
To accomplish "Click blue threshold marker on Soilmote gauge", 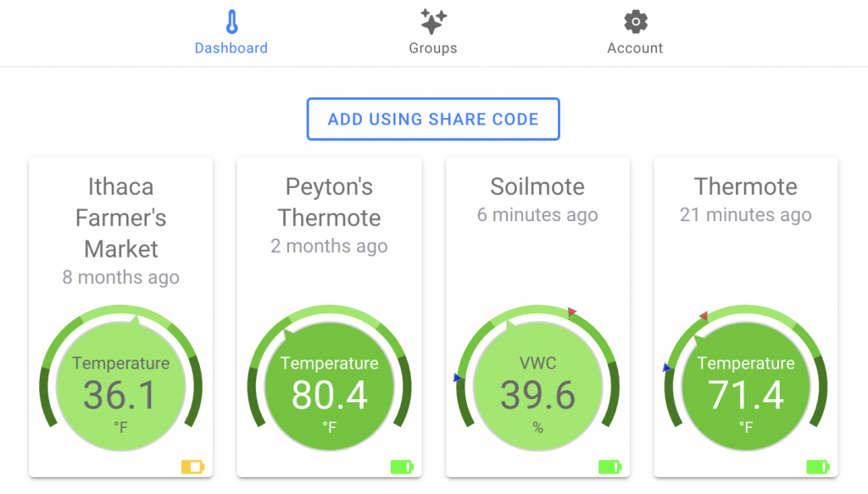I will point(457,378).
